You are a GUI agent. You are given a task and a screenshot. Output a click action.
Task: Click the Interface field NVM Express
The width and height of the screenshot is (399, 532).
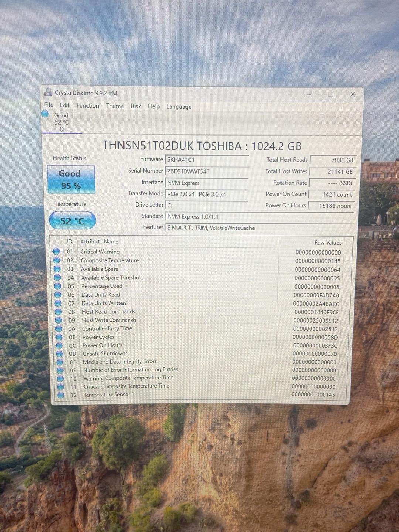(207, 183)
